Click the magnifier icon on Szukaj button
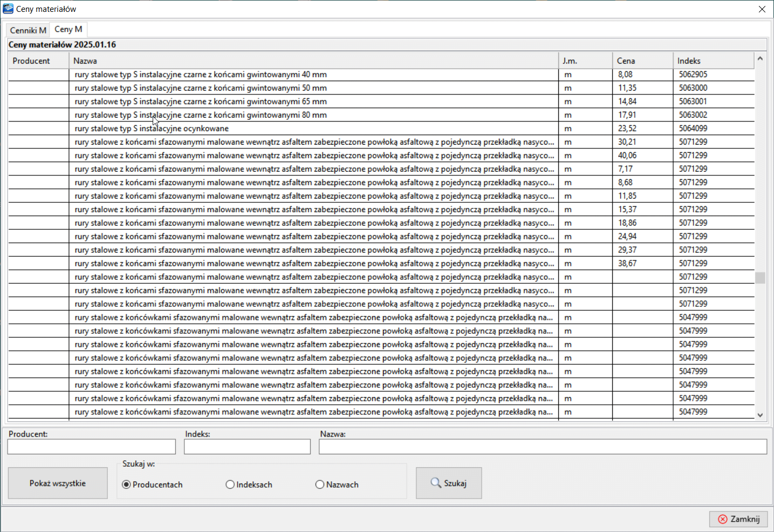Screen dimensions: 774x532 [x=435, y=483]
